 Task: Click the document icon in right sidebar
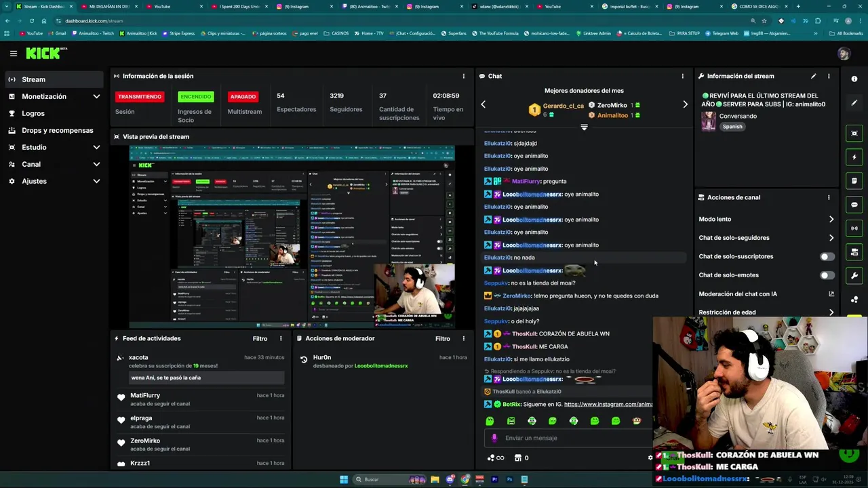854,181
